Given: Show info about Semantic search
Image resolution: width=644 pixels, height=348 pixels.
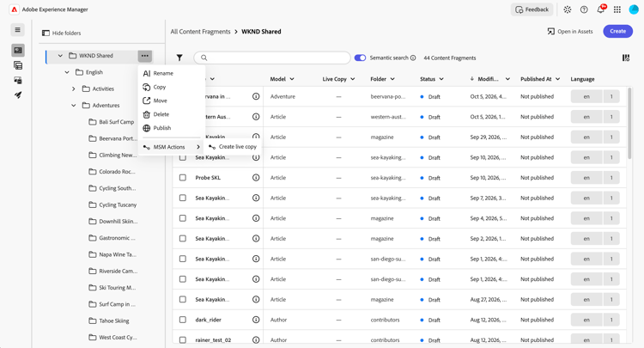Looking at the screenshot, I should pyautogui.click(x=413, y=58).
